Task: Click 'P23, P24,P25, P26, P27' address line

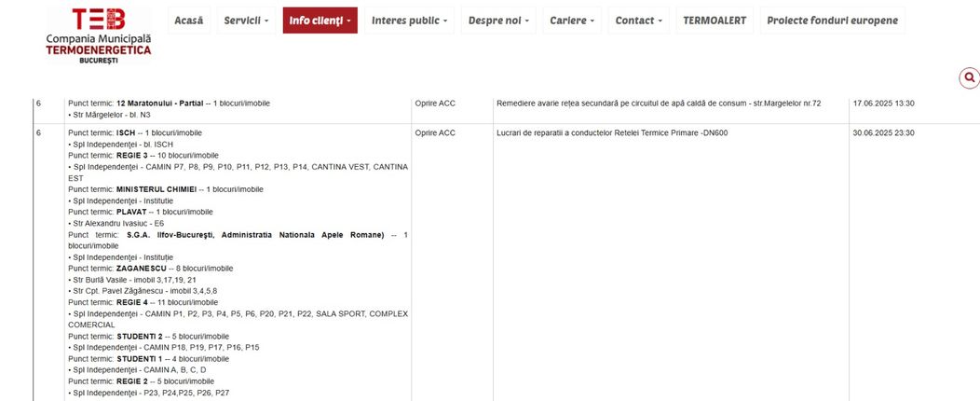Action: click(149, 393)
